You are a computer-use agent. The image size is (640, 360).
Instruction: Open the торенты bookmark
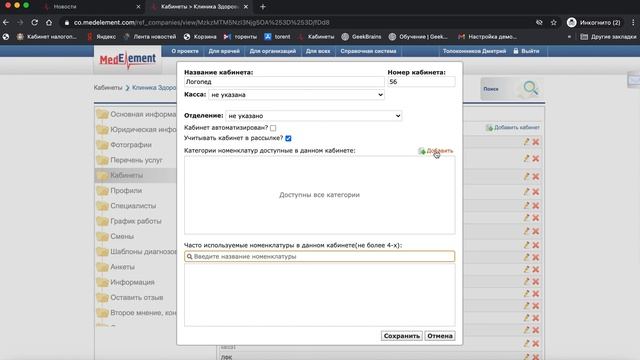tap(240, 37)
